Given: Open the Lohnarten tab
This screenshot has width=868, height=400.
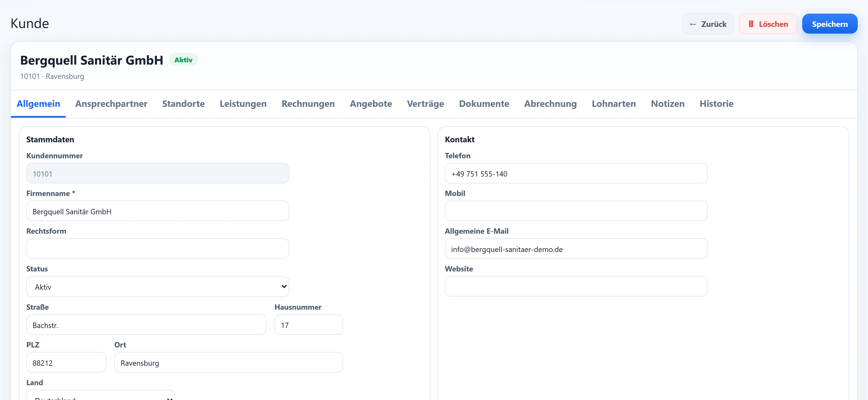Looking at the screenshot, I should (614, 104).
